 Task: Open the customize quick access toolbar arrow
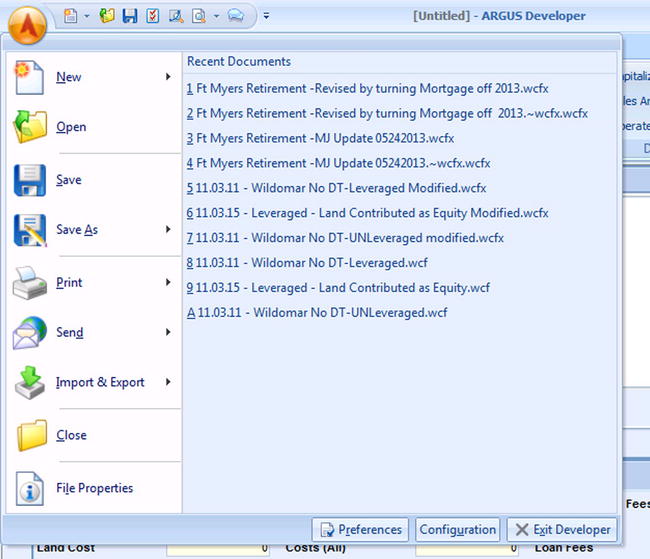pos(266,16)
